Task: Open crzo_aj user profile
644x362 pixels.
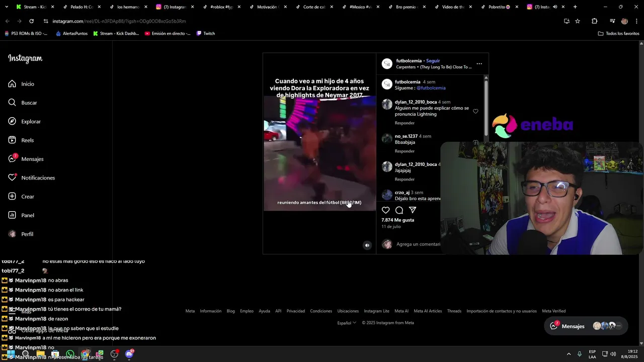Action: [402, 193]
